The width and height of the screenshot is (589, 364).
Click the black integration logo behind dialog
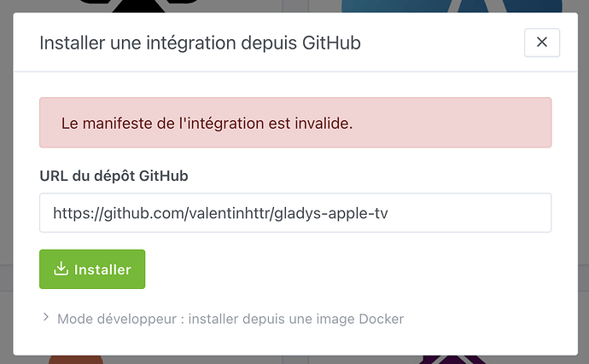139,6
